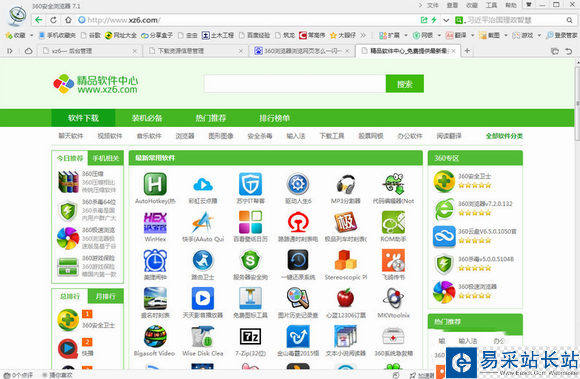Image resolution: width=580 pixels, height=379 pixels.
Task: Click the 精品软件中心 site logo
Action: 96,84
